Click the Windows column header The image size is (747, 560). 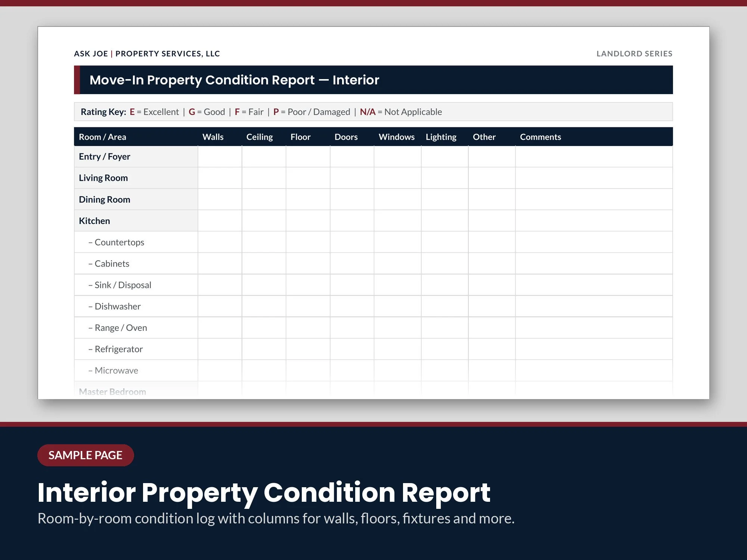397,137
